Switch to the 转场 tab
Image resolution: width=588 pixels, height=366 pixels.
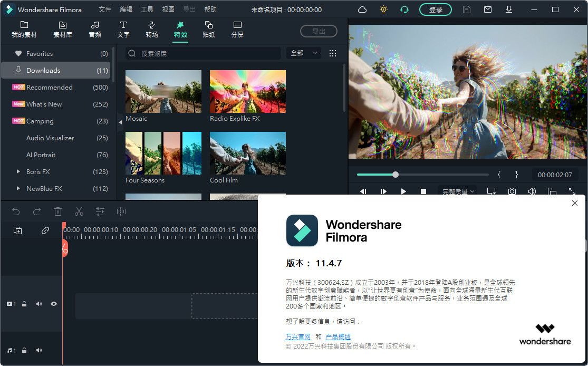pos(151,30)
